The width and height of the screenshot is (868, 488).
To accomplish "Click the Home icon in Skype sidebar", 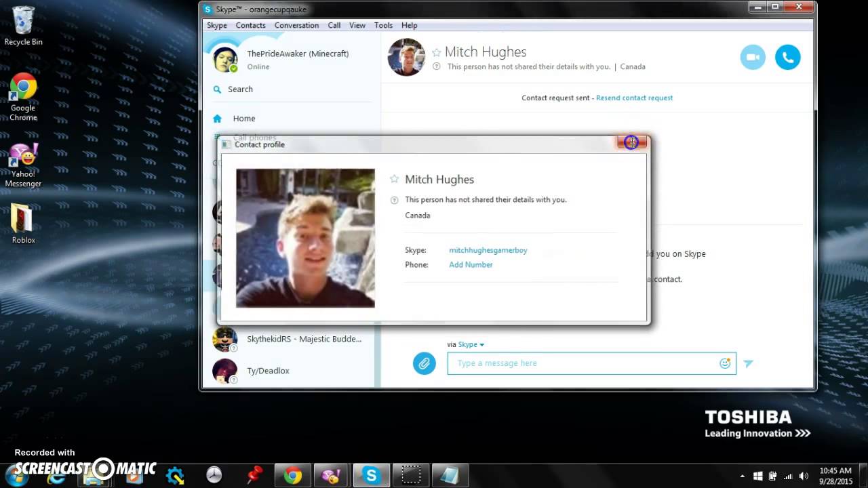I will [x=217, y=119].
